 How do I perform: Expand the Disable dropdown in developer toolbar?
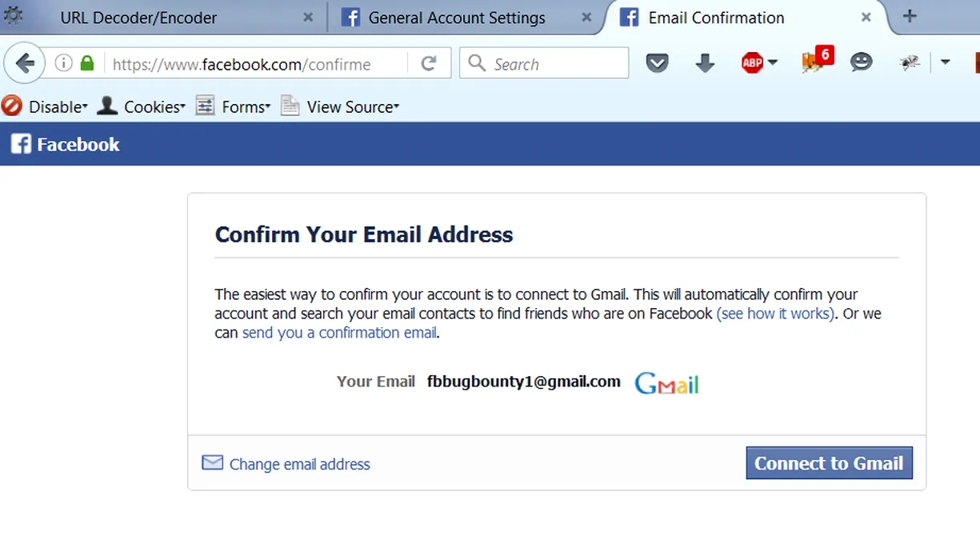(46, 106)
